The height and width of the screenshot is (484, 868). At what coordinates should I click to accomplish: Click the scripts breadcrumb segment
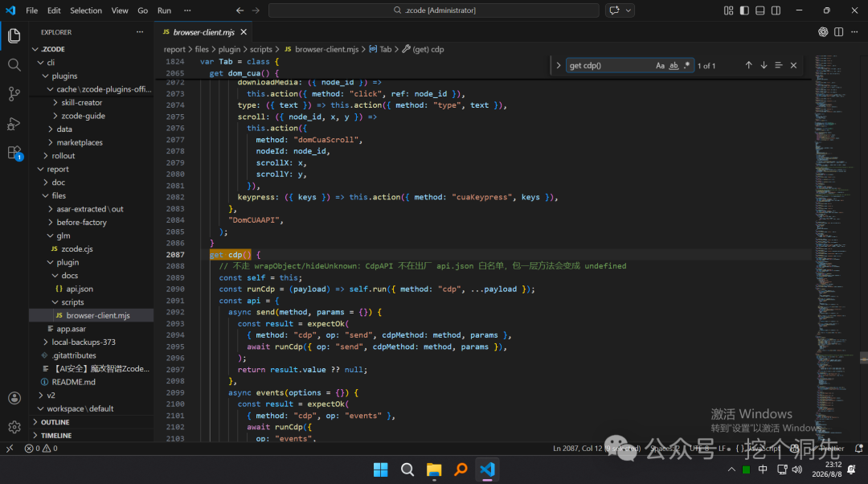click(260, 49)
